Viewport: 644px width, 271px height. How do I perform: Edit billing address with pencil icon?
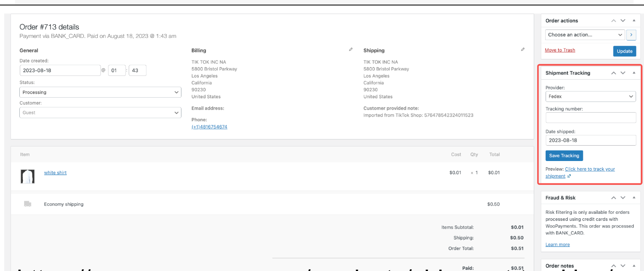coord(351,50)
